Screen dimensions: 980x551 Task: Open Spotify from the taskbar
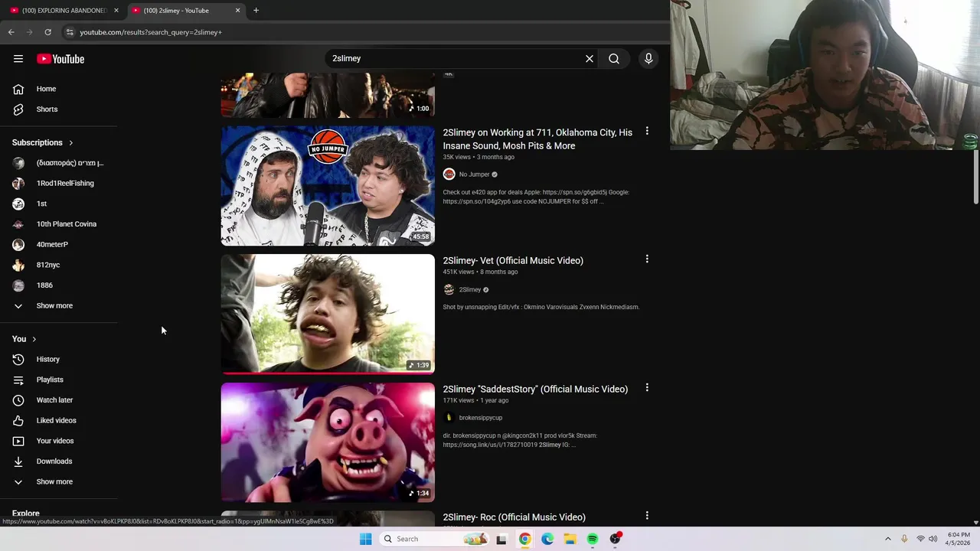coord(593,539)
